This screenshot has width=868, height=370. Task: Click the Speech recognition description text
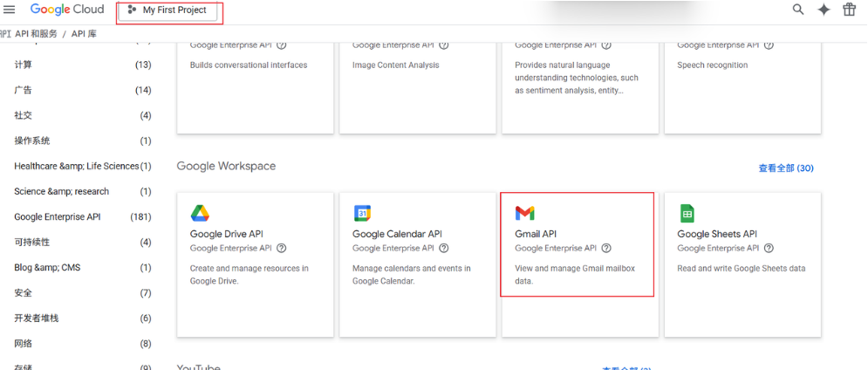point(713,65)
